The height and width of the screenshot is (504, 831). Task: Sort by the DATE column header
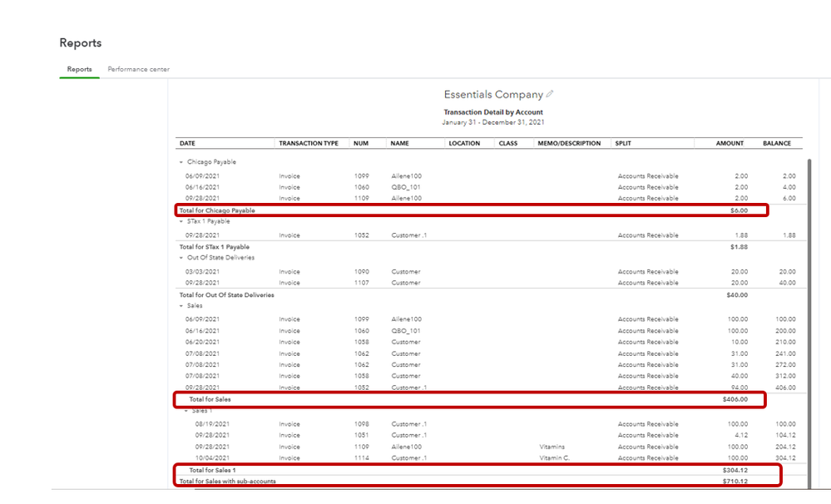(187, 143)
